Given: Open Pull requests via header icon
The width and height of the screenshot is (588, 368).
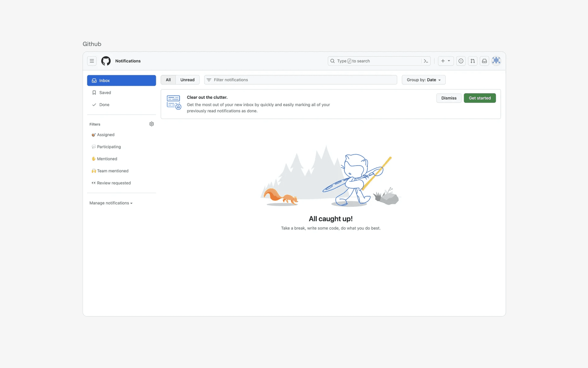Looking at the screenshot, I should (x=473, y=61).
